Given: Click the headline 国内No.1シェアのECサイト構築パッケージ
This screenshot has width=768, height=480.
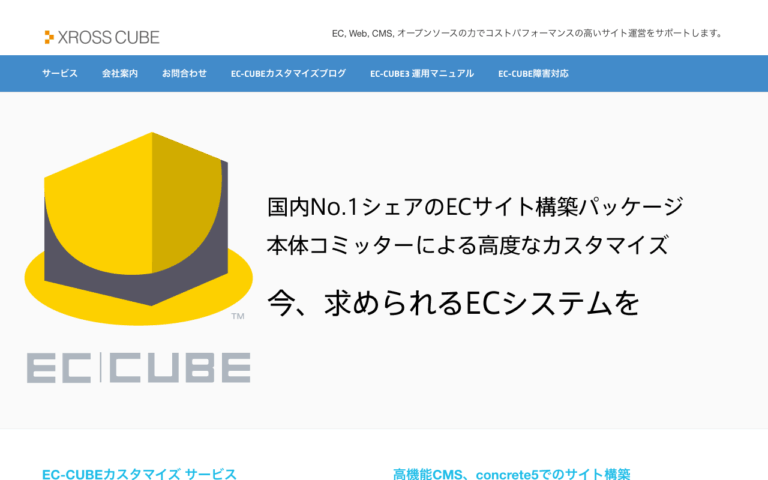Looking at the screenshot, I should pyautogui.click(x=475, y=207).
